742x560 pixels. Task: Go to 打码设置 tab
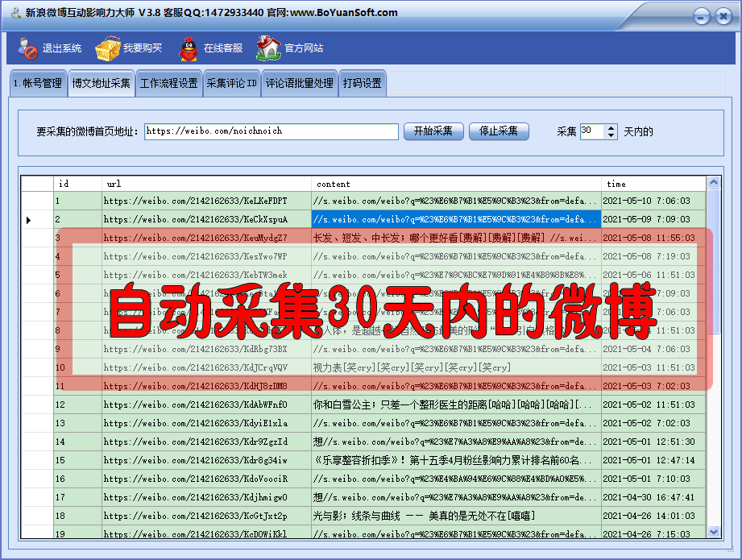[x=363, y=83]
